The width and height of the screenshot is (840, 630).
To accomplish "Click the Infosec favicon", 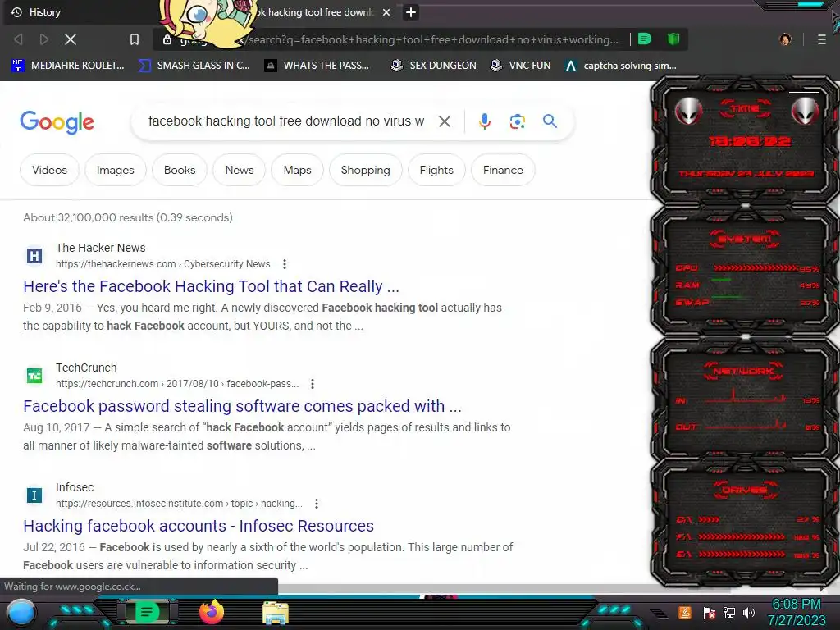I will click(34, 495).
